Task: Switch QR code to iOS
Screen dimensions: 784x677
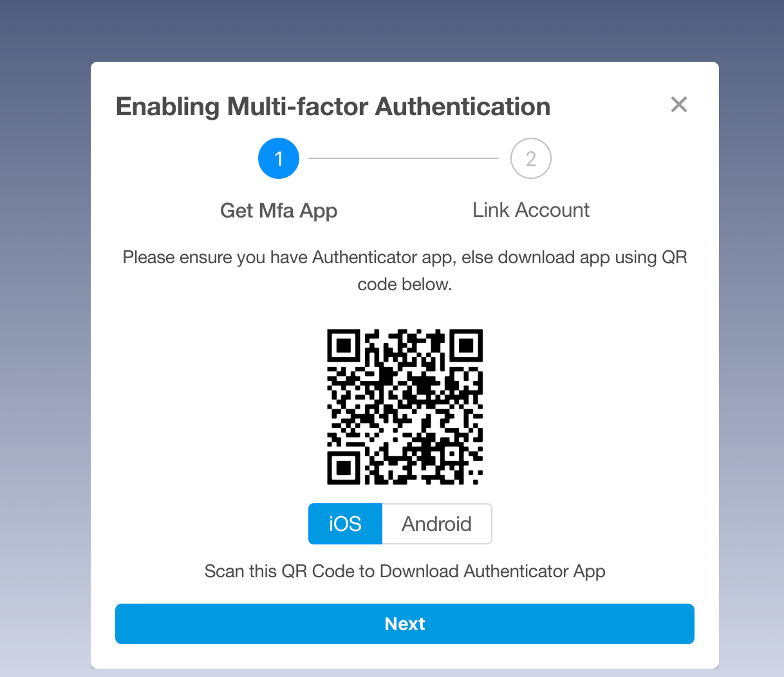Action: (x=346, y=524)
